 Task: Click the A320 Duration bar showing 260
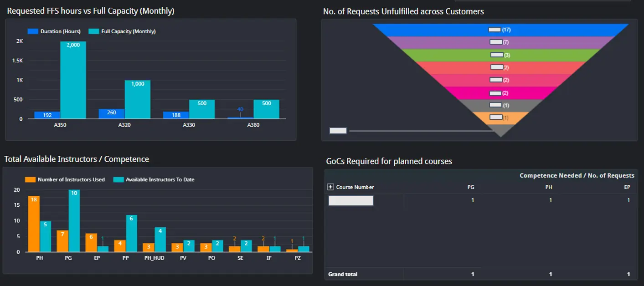click(x=111, y=114)
